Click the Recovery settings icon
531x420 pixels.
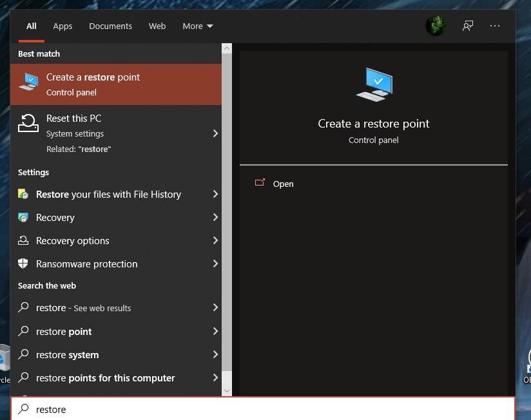pos(23,218)
